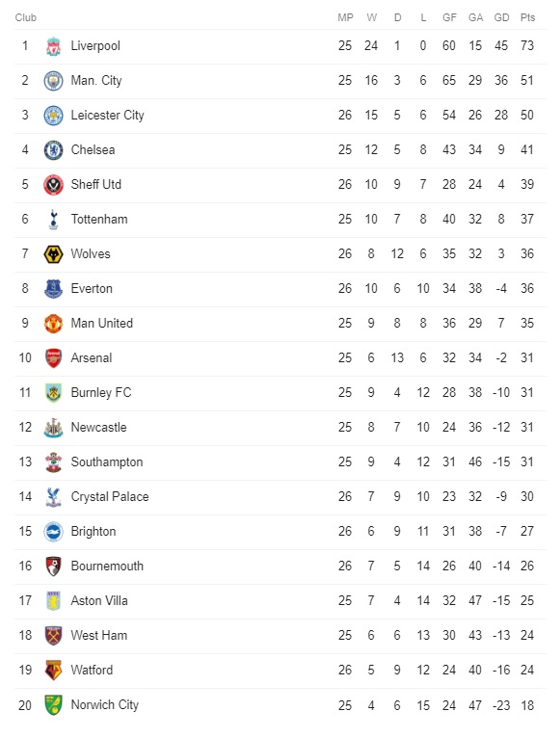
Task: Click the Watford club crest
Action: [53, 671]
